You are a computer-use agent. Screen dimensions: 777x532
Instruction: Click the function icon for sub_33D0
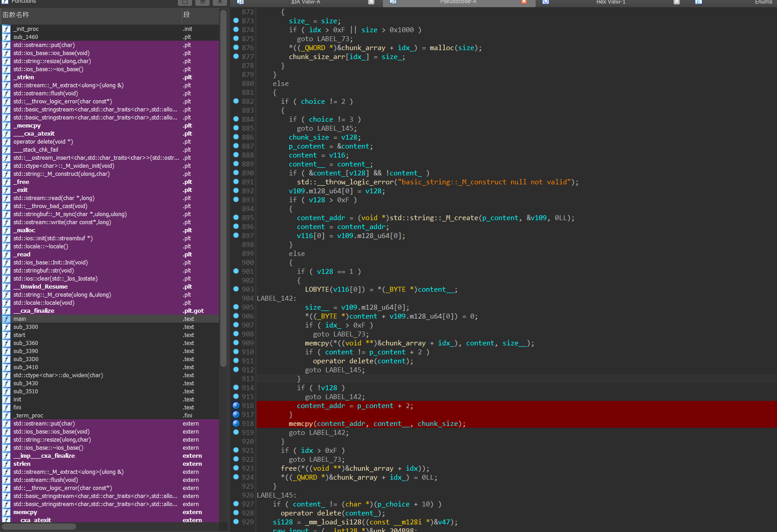coord(7,359)
